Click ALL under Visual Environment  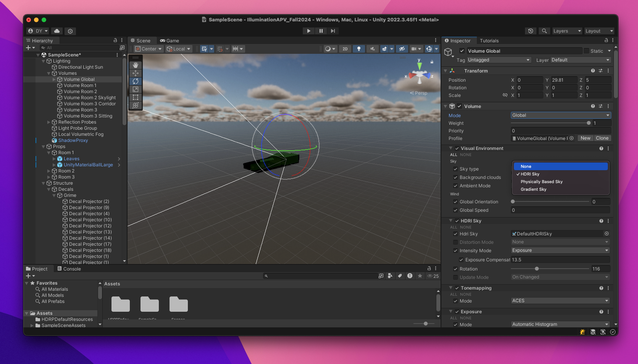coord(454,155)
